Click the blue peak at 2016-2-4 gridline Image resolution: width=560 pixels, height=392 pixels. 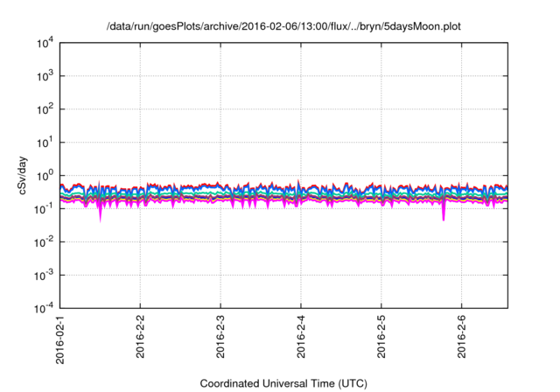[x=298, y=184]
